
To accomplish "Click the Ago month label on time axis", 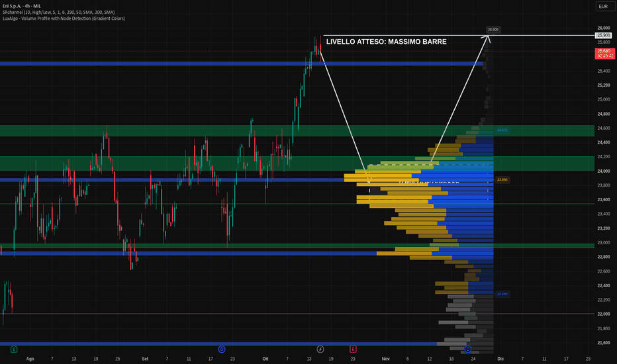I will click(x=30, y=359).
